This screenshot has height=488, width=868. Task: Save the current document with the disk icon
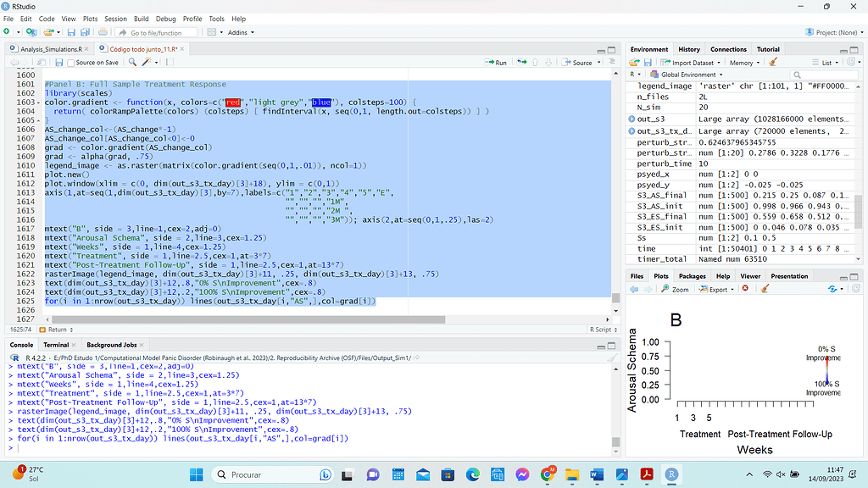click(72, 31)
